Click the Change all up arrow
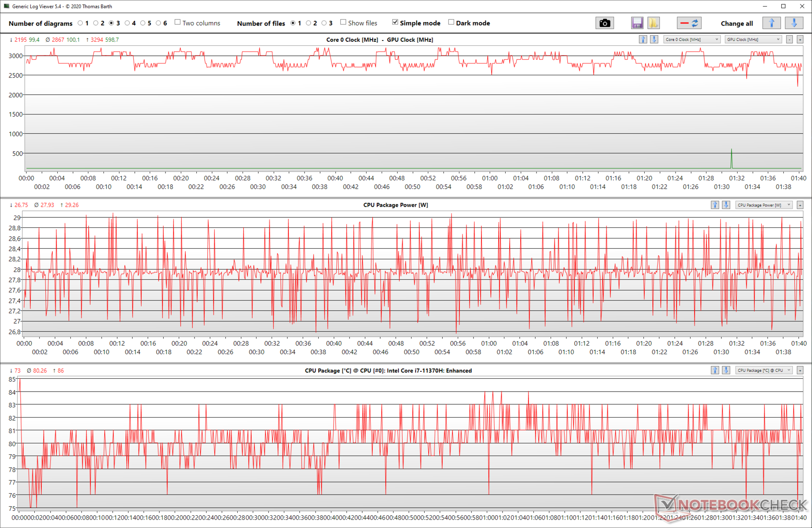The image size is (812, 528). (772, 23)
